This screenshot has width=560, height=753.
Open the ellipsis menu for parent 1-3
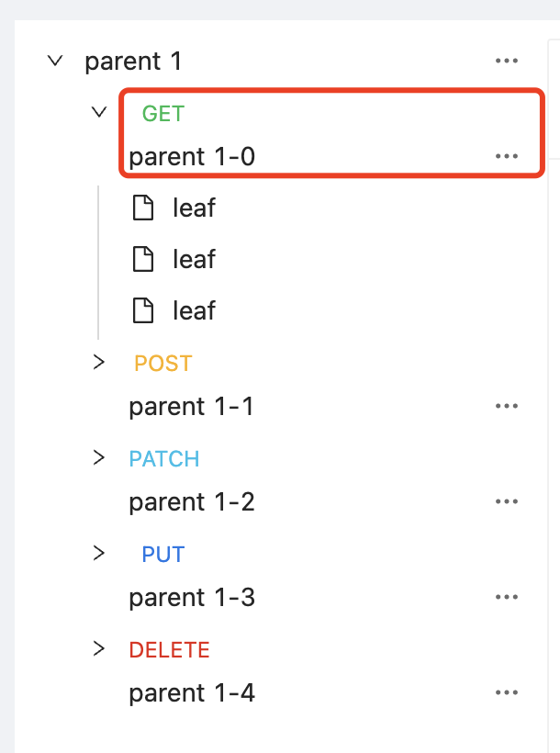coord(507,597)
